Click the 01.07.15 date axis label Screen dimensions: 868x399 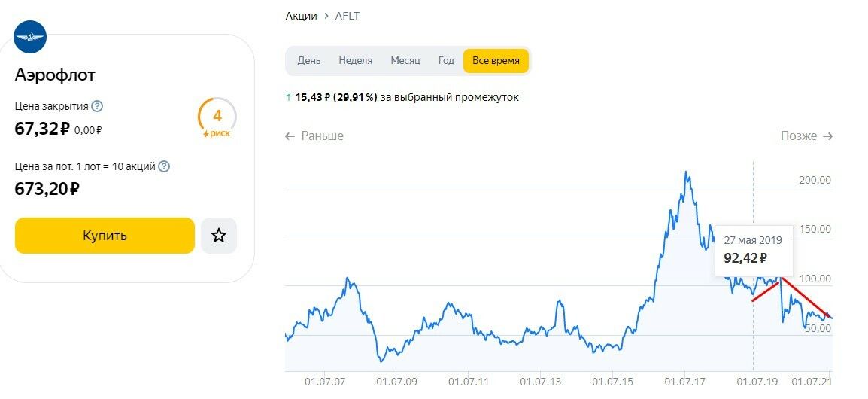pos(613,382)
